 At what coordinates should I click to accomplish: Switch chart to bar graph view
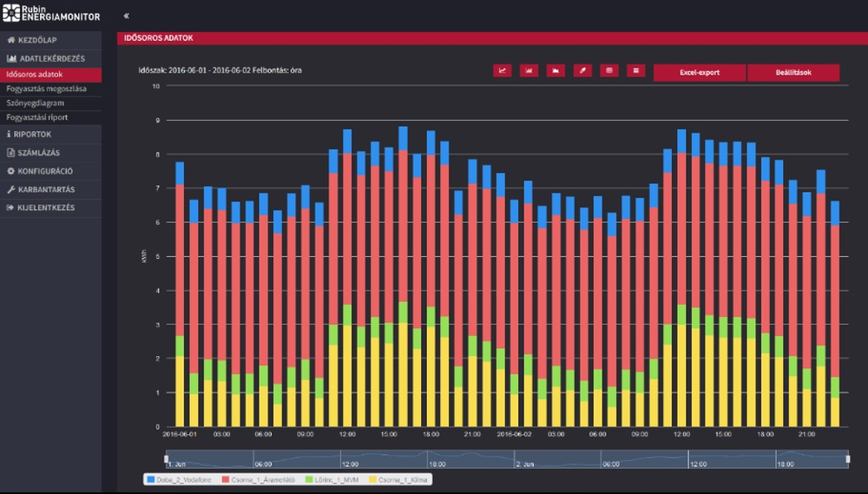coord(529,70)
